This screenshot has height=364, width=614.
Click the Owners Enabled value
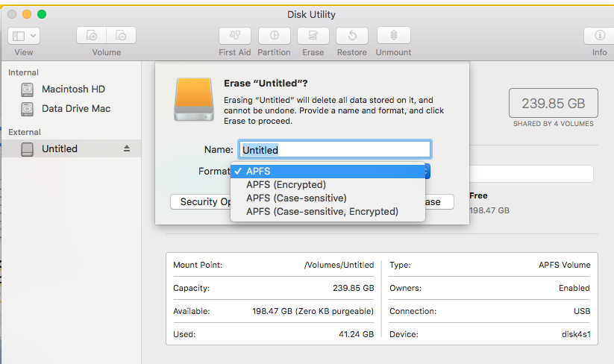[574, 288]
